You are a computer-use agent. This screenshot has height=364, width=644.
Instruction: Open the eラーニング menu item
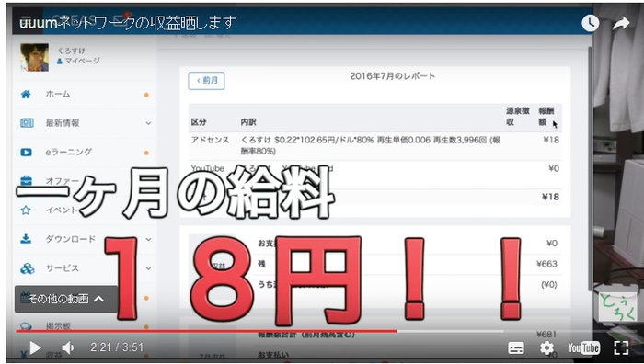click(x=69, y=152)
